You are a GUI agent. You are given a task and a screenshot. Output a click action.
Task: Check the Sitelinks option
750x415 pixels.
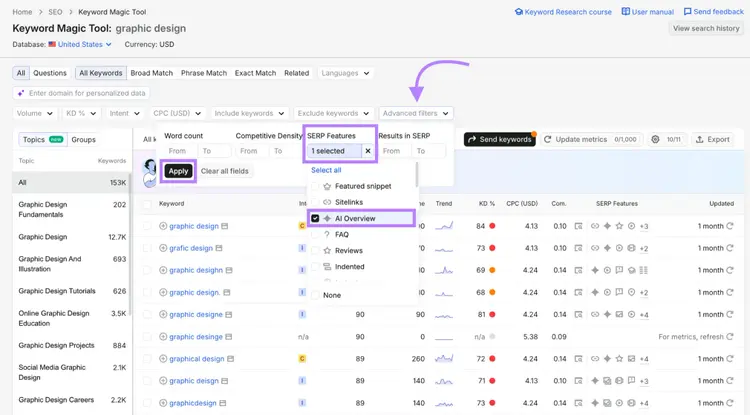315,202
